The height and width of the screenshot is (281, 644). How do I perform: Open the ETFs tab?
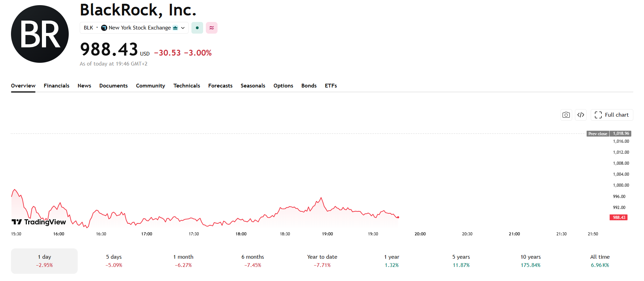[x=331, y=86]
